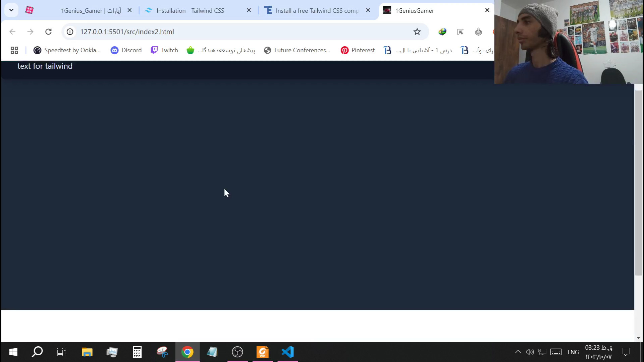Open Visual Studio Code from taskbar
The height and width of the screenshot is (362, 644).
[x=288, y=352]
